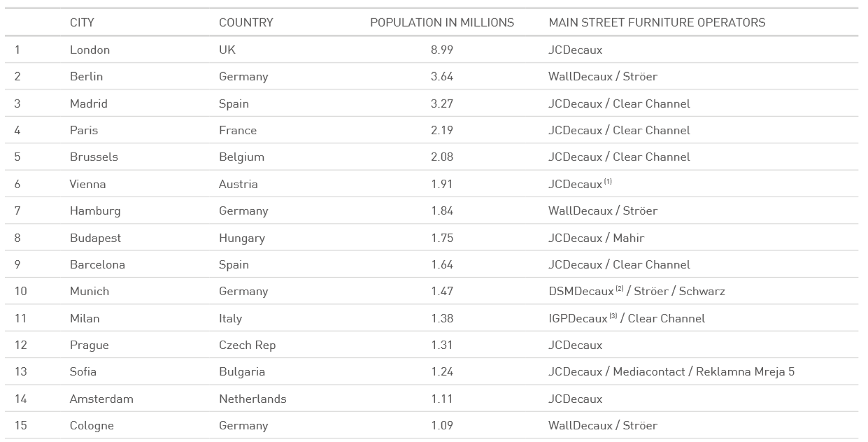Click France in the Paris row
868x442 pixels.
click(x=238, y=130)
